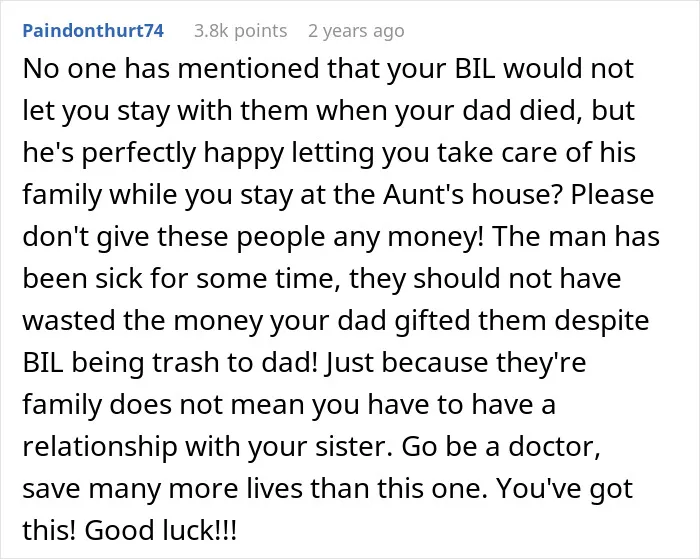The width and height of the screenshot is (700, 559).
Task: Open Paindonthurt74's user profile
Action: coord(93,30)
